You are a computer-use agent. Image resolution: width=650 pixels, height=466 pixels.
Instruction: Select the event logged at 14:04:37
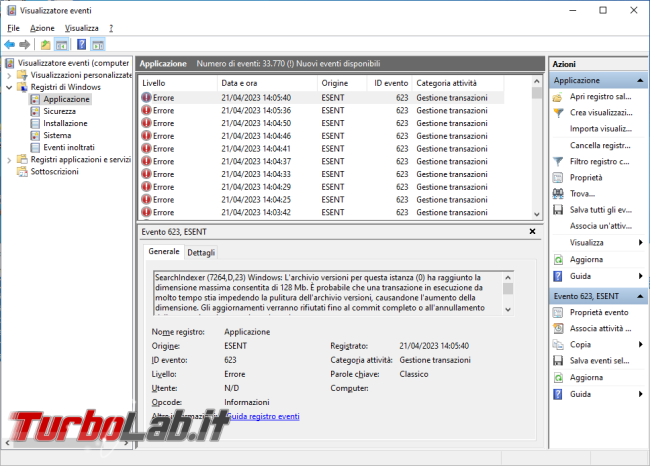[x=321, y=162]
